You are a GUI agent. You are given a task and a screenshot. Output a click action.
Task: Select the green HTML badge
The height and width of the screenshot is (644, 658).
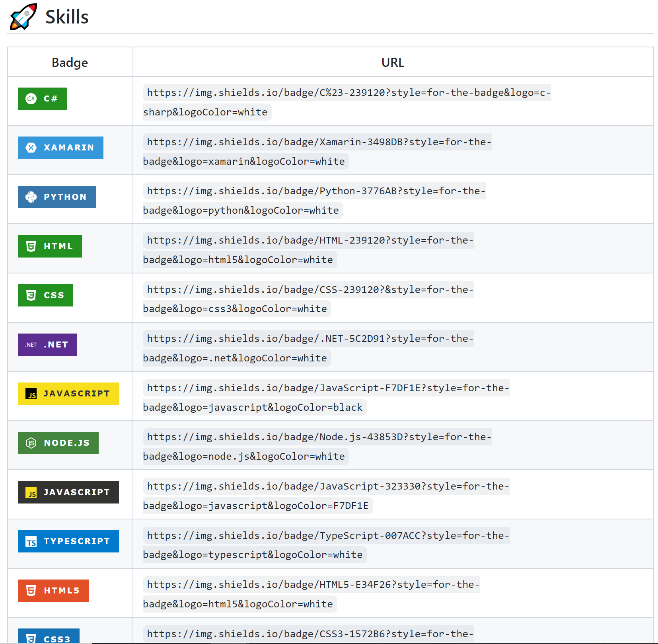(x=50, y=246)
